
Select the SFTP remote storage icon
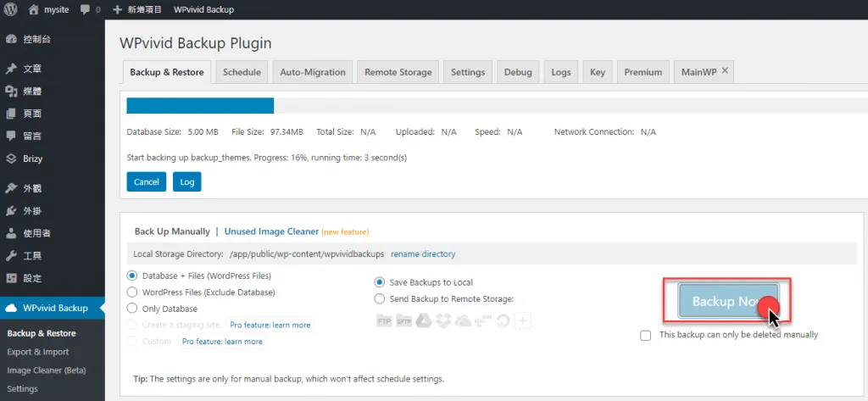pos(403,320)
